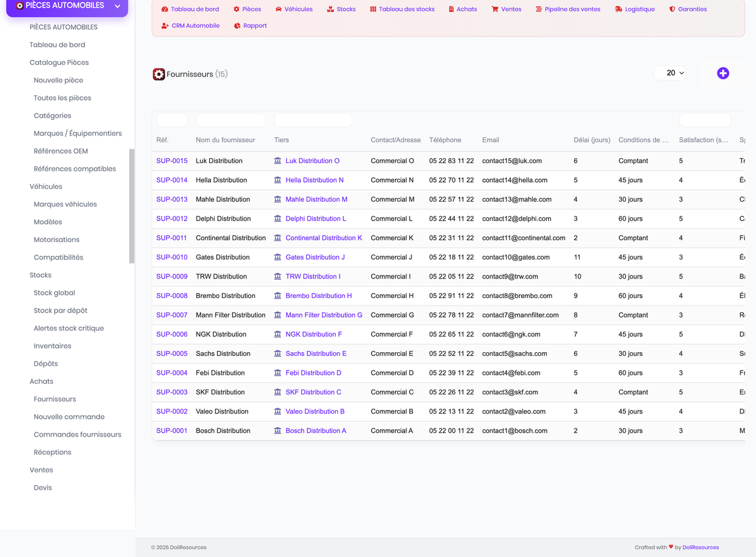Open Devis in the sidebar
The image size is (756, 557).
tap(43, 488)
